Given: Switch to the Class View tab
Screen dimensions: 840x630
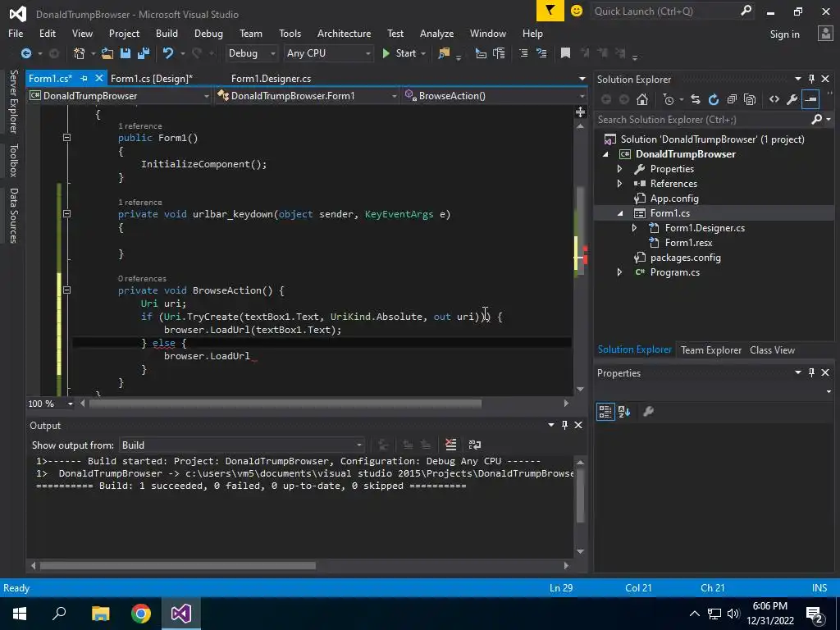Looking at the screenshot, I should coord(772,349).
